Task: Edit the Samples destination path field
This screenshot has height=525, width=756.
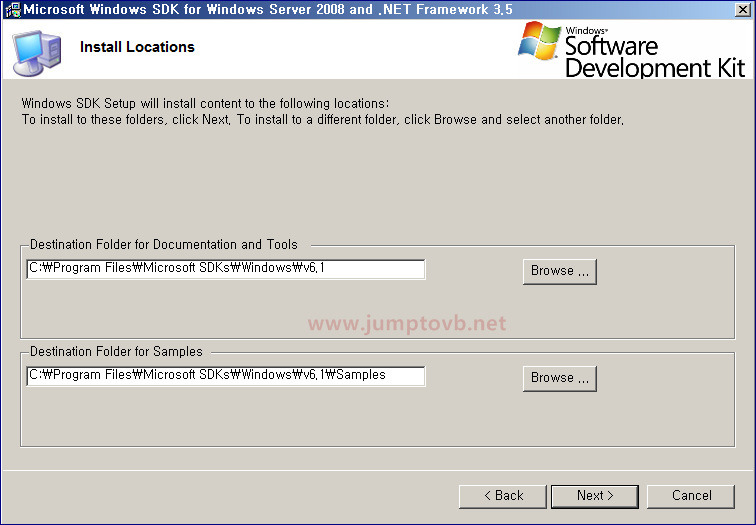Action: [x=226, y=376]
